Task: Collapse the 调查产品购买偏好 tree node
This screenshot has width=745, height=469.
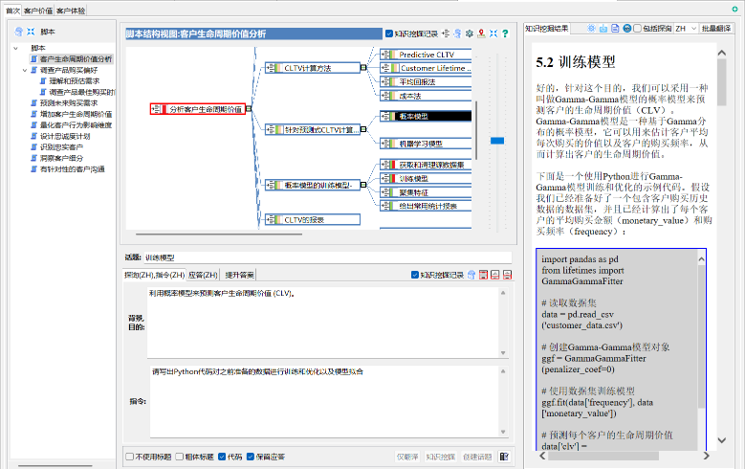Action: [x=24, y=70]
